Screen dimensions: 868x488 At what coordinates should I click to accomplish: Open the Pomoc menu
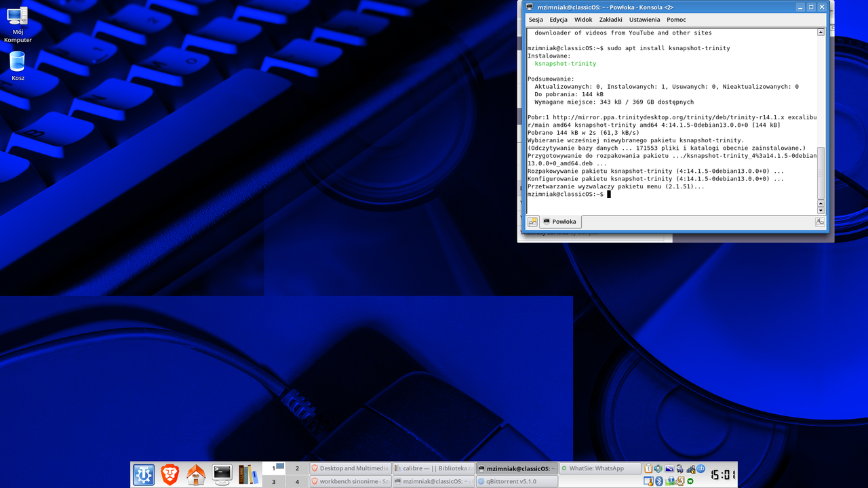[676, 20]
